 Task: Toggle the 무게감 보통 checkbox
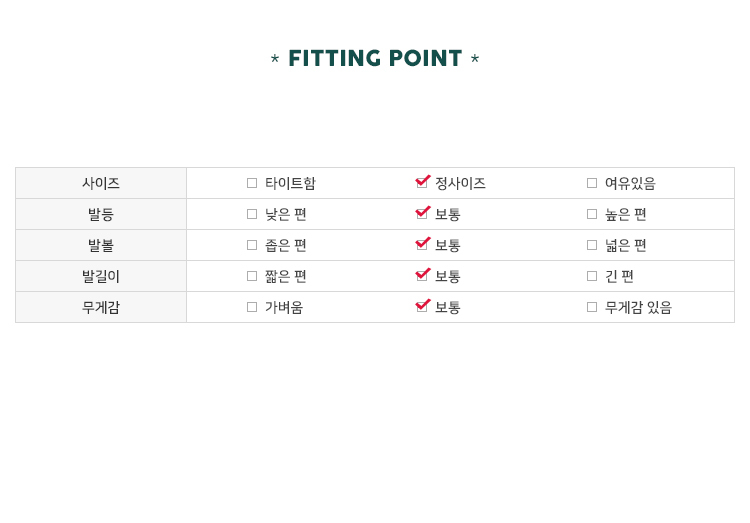(422, 307)
